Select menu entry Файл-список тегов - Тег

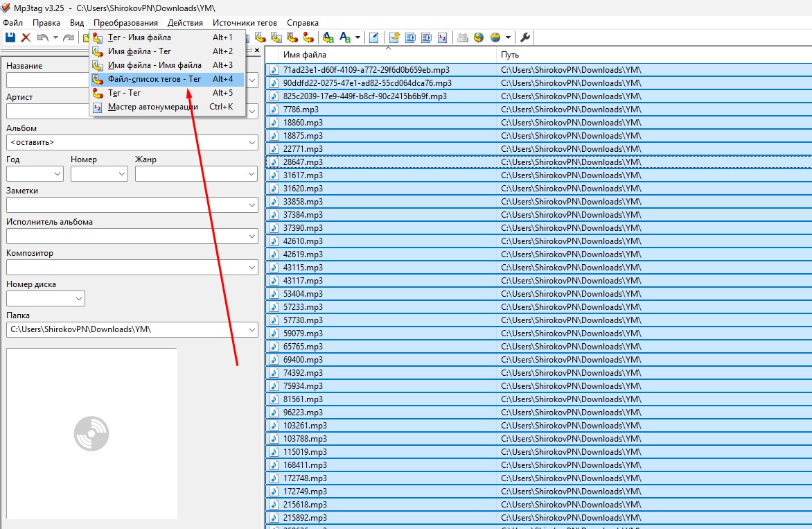click(154, 79)
